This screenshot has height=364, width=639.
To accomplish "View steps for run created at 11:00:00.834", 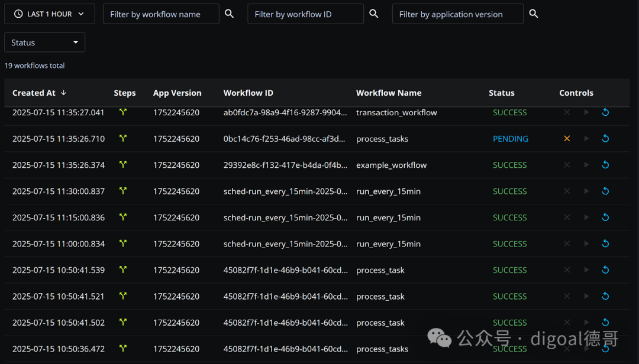I will tap(122, 243).
